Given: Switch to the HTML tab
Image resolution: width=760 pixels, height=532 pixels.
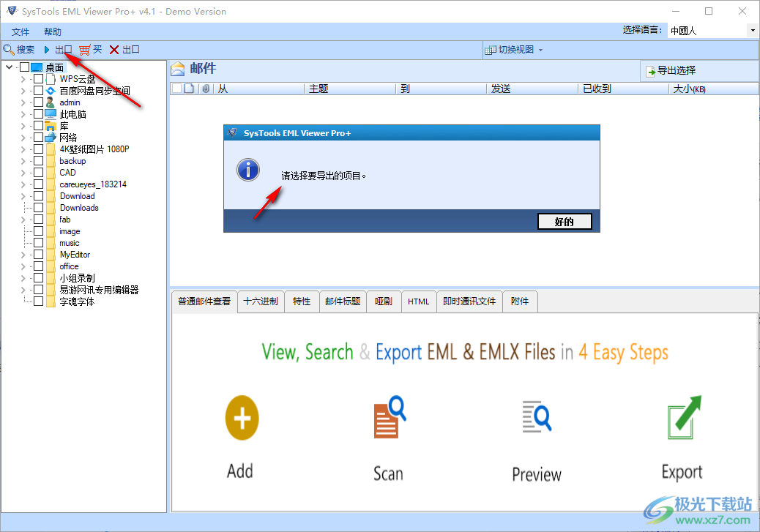Looking at the screenshot, I should (x=418, y=301).
